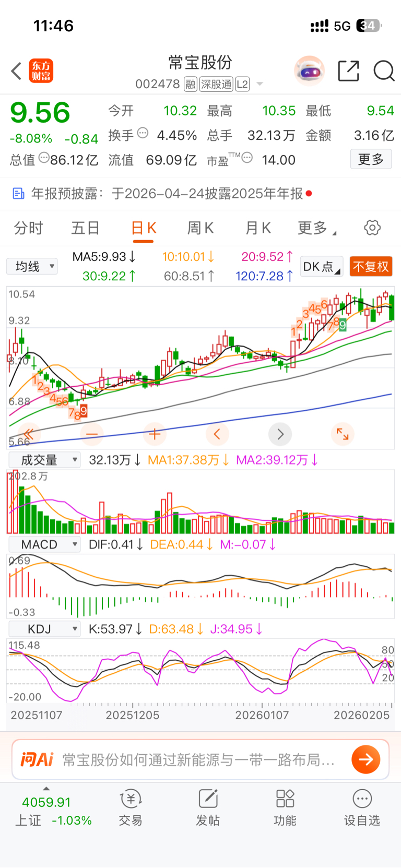Tap info icon beside 换手
Image resolution: width=401 pixels, height=868 pixels.
143,133
